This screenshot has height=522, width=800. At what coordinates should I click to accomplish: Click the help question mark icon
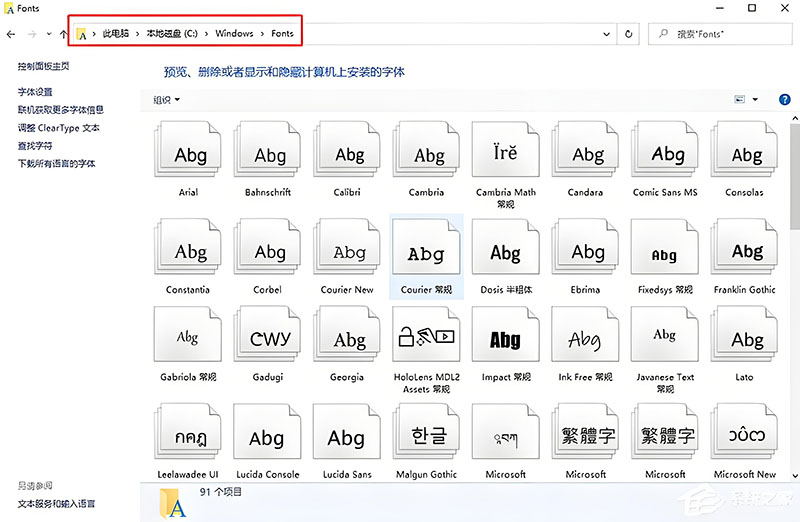click(x=785, y=100)
